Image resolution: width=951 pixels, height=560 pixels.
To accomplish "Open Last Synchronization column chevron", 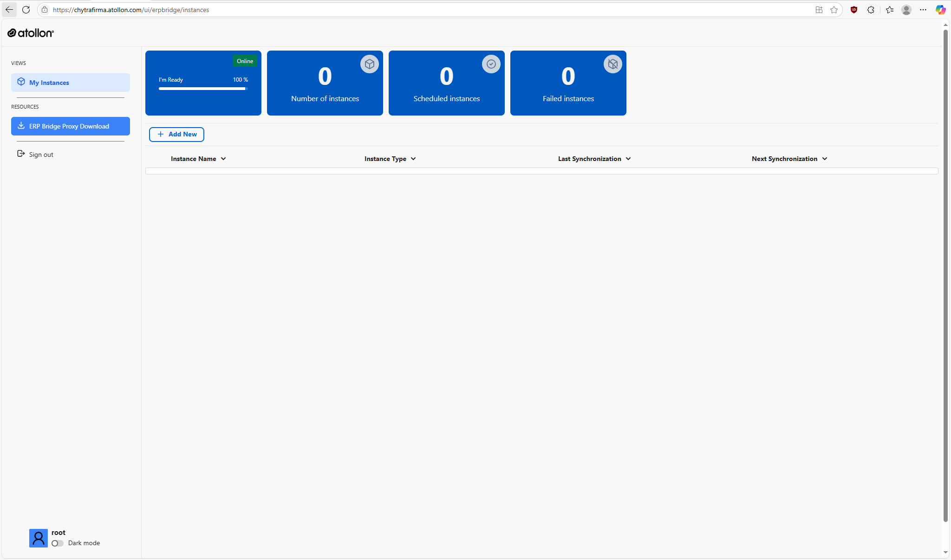I will tap(628, 159).
